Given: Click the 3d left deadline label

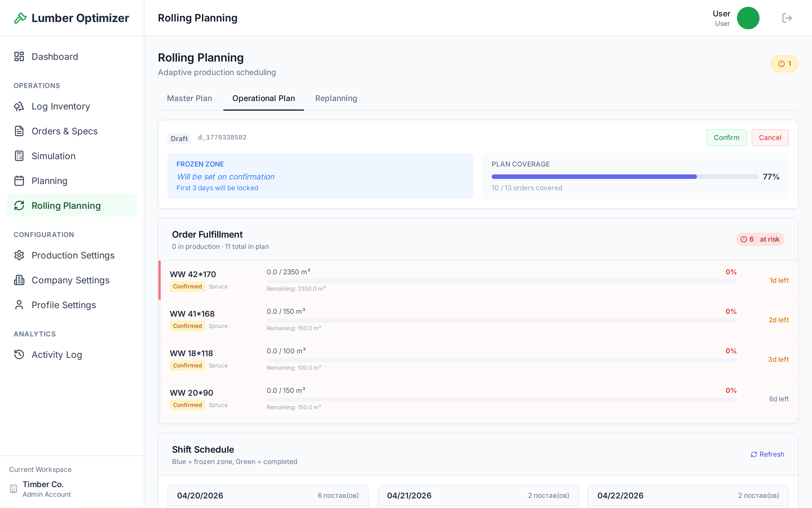Looking at the screenshot, I should tap(778, 360).
